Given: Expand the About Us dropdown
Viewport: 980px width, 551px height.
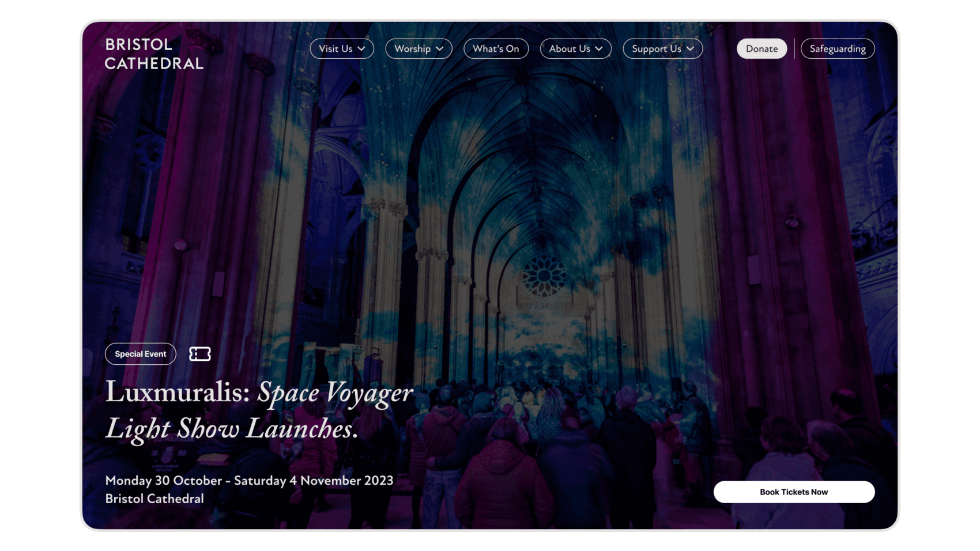Looking at the screenshot, I should click(575, 48).
